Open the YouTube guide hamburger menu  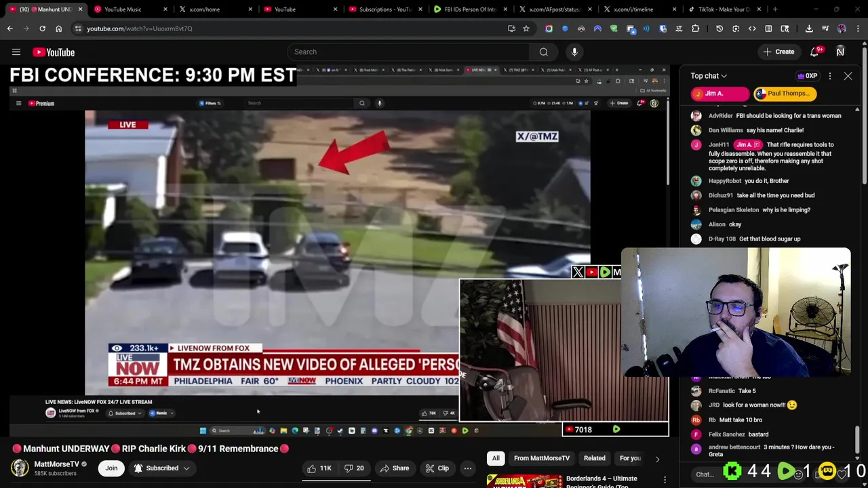point(16,52)
